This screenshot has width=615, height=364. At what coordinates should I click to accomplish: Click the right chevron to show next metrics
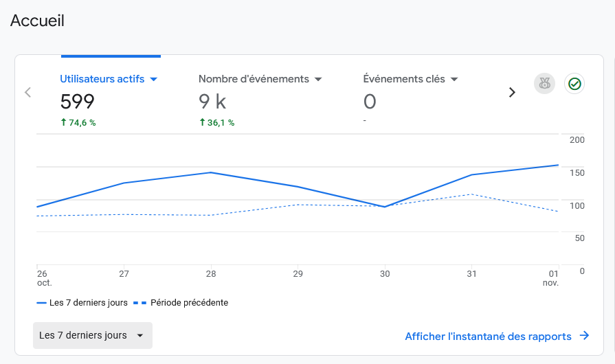(x=512, y=92)
